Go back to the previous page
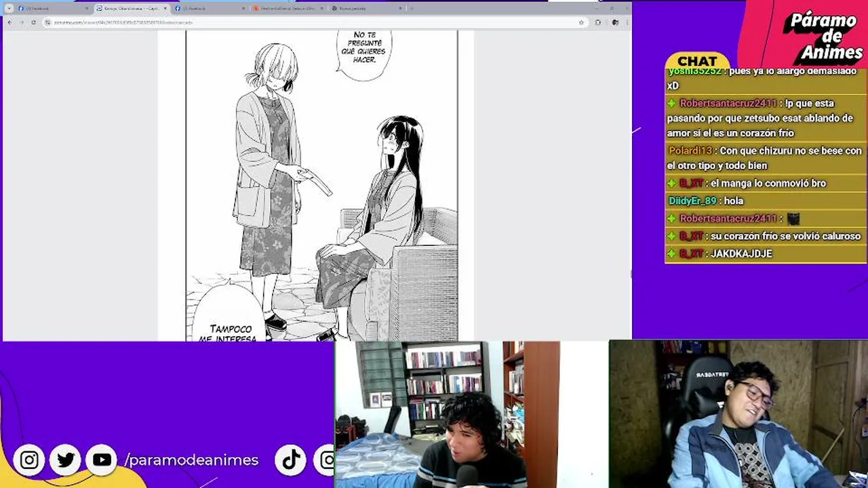This screenshot has width=868, height=488. click(9, 22)
